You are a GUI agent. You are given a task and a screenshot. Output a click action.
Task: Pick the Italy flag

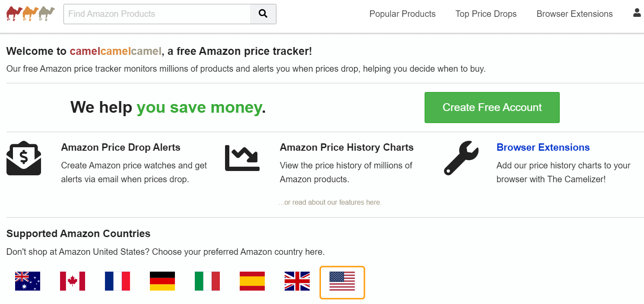207,281
